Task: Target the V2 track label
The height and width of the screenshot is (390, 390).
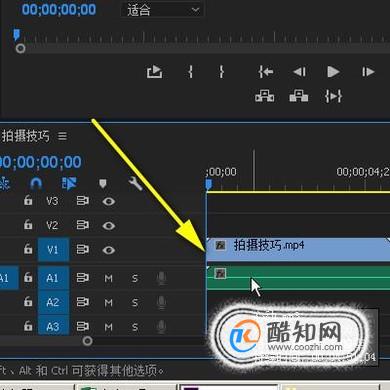Action: point(52,225)
